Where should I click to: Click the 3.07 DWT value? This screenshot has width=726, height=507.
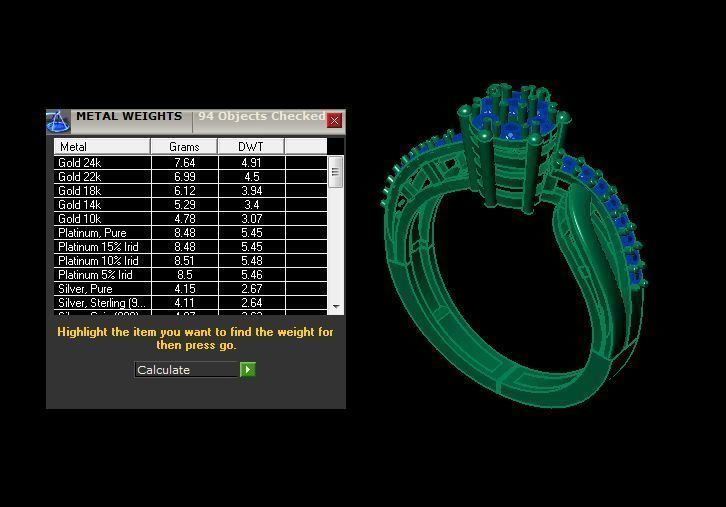(251, 219)
